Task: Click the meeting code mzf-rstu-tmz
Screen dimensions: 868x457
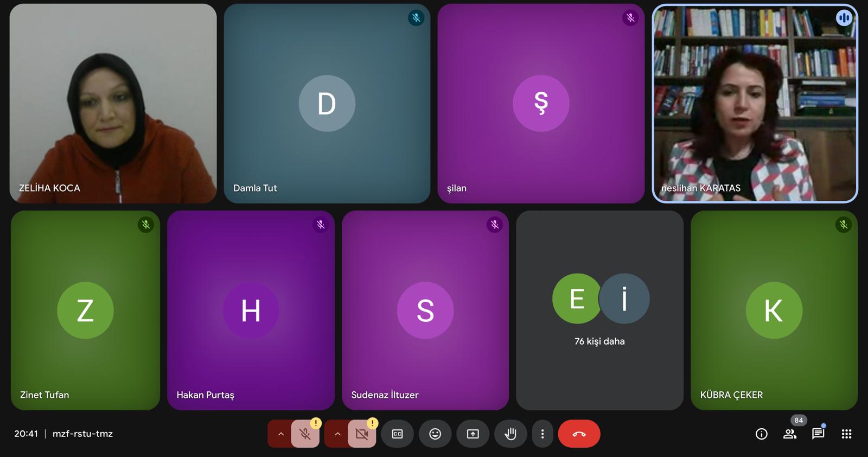Action: [82, 434]
